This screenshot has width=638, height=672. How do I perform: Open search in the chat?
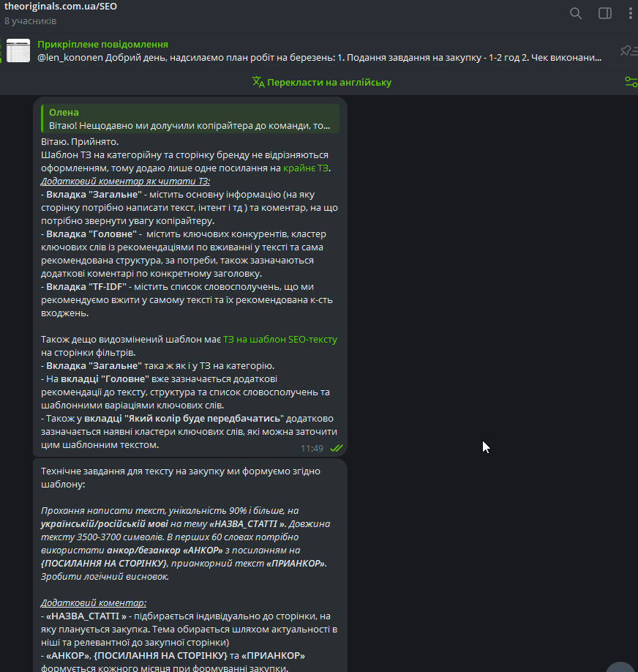click(x=575, y=14)
